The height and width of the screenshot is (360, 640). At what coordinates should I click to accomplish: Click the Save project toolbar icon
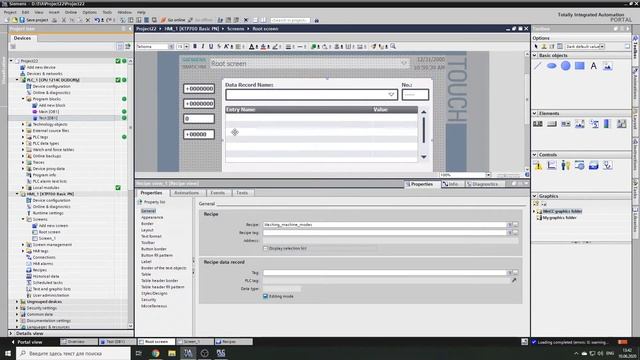pyautogui.click(x=22, y=20)
